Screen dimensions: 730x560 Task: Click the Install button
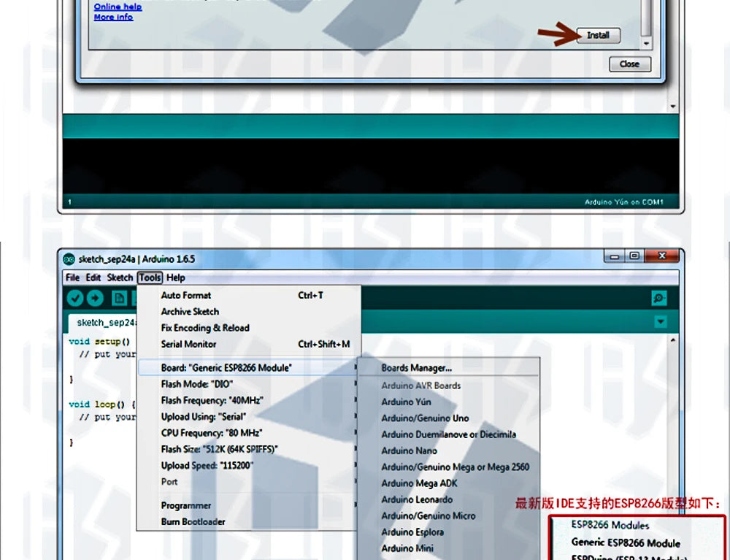click(x=599, y=35)
